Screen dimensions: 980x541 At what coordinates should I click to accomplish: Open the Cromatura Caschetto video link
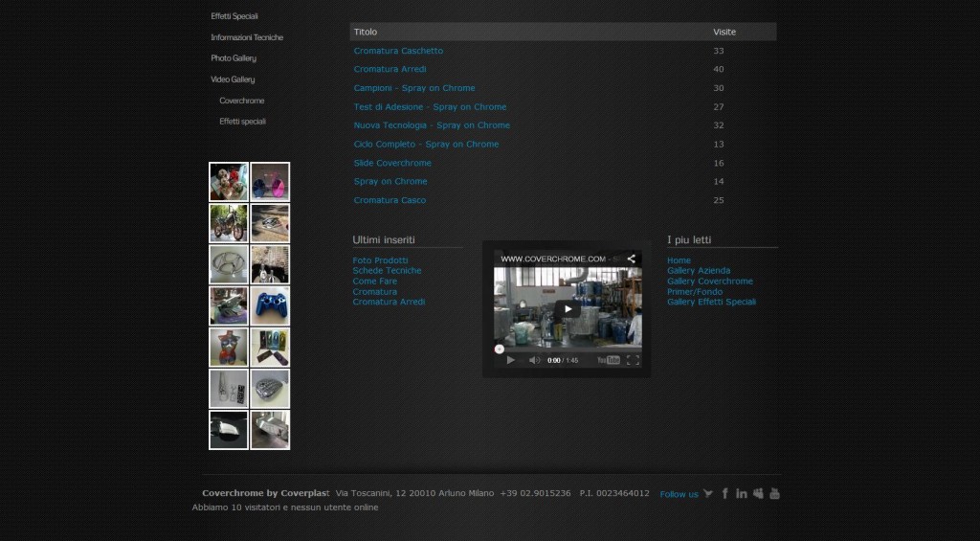[398, 51]
